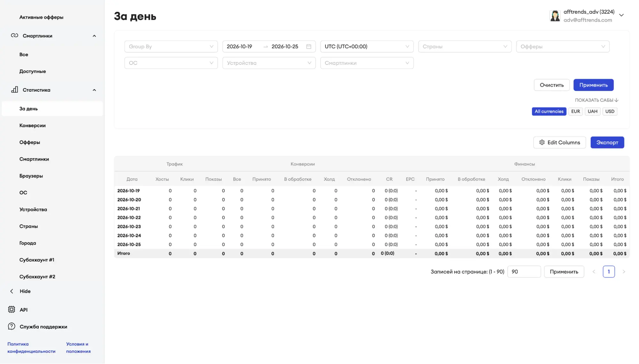Open the Политика конфиденциальности link
This screenshot has height=364, width=639.
[31, 348]
